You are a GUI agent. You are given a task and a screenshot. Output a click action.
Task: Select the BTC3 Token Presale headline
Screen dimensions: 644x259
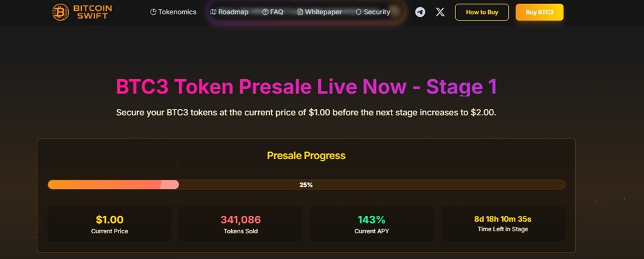[306, 88]
